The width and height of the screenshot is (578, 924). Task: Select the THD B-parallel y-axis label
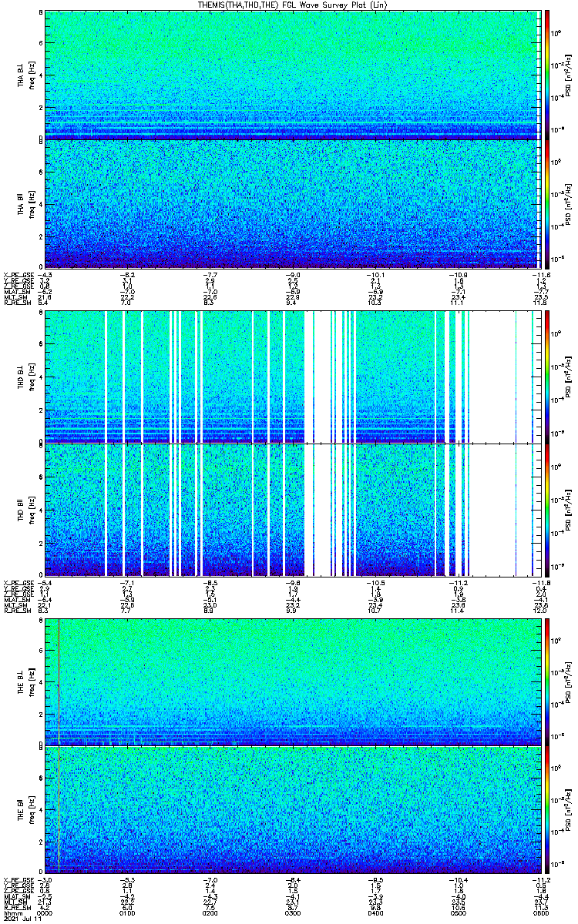[22, 509]
